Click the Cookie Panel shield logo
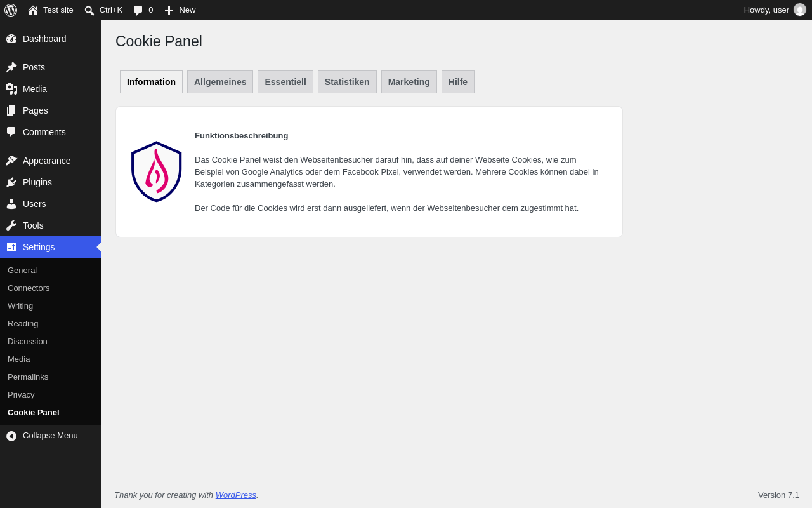The width and height of the screenshot is (812, 508). coord(157,171)
